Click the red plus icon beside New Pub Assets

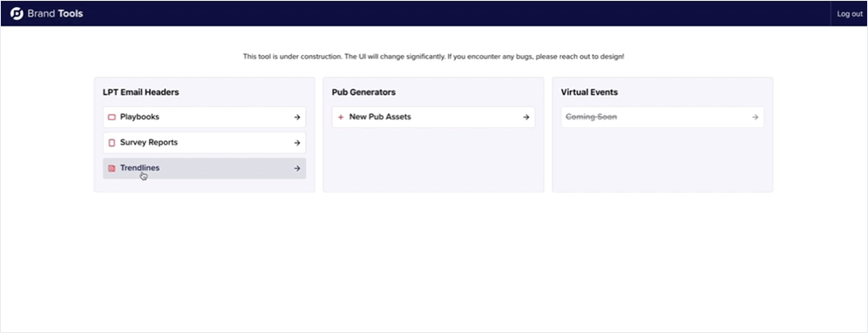(341, 118)
